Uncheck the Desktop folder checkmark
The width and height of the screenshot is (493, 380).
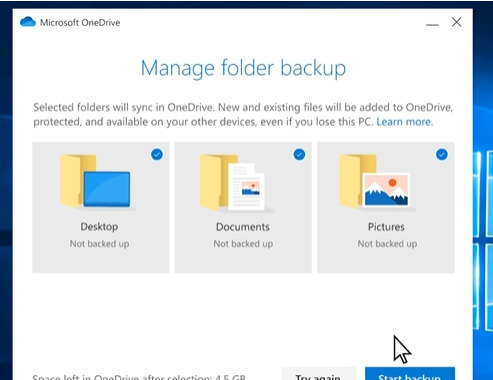pos(157,154)
